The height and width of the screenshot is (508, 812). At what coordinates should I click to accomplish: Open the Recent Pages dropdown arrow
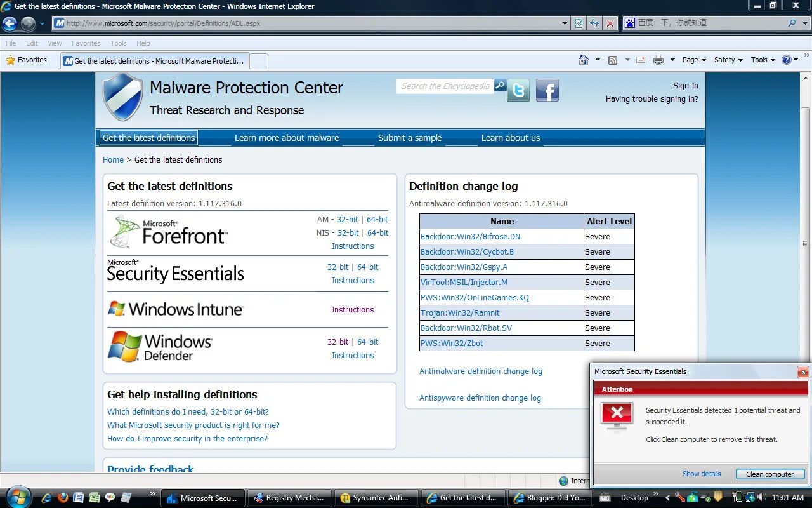coord(42,24)
